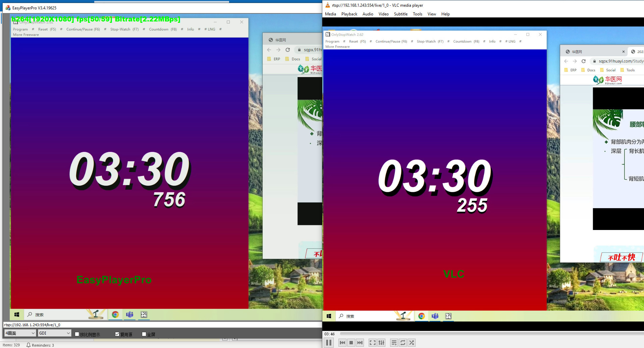Open the GDI renderer dropdown
The width and height of the screenshot is (644, 348).
click(54, 333)
